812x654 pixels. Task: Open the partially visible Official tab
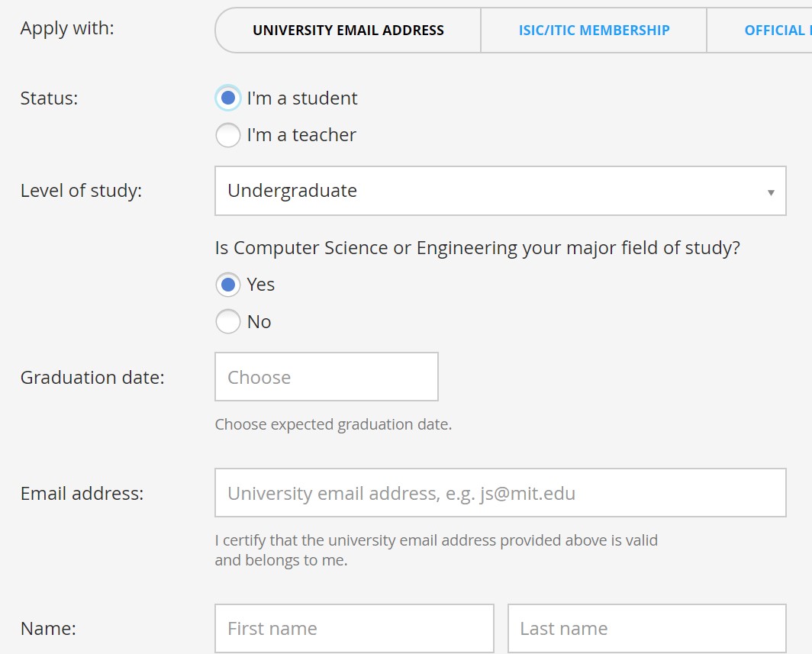click(x=772, y=31)
